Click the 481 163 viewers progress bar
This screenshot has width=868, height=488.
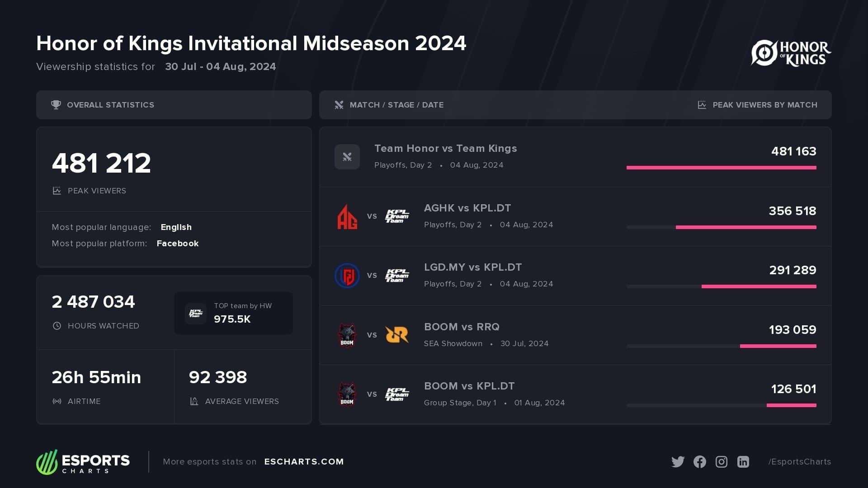coord(721,168)
